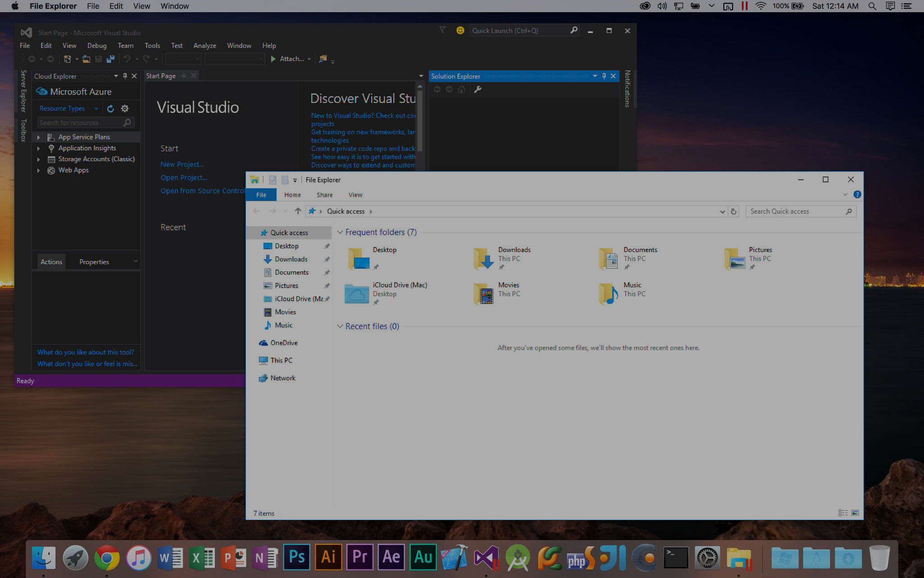Switch to the View ribbon tab
Viewport: 924px width, 578px height.
click(x=355, y=195)
